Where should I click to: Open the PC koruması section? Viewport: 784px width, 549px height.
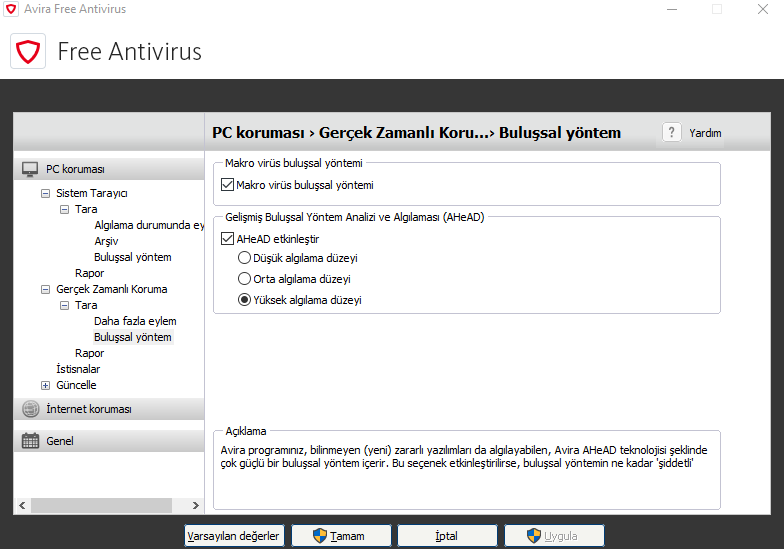pyautogui.click(x=109, y=170)
